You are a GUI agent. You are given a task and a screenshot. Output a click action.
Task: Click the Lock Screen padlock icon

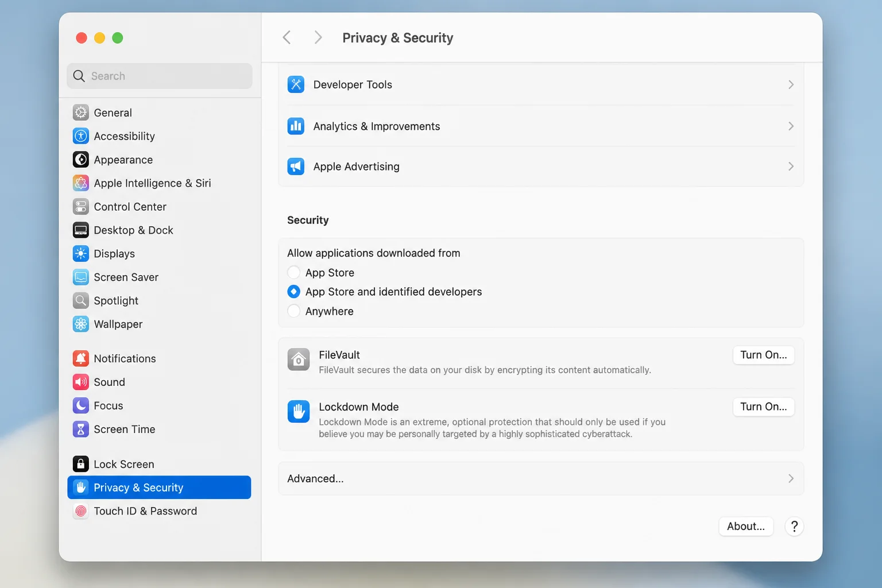pos(81,464)
